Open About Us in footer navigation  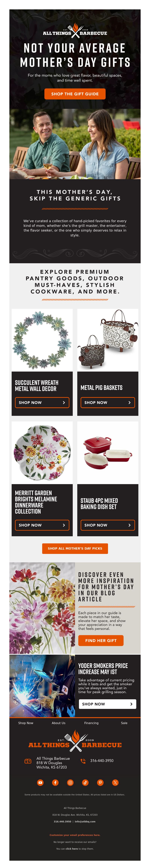(x=59, y=723)
